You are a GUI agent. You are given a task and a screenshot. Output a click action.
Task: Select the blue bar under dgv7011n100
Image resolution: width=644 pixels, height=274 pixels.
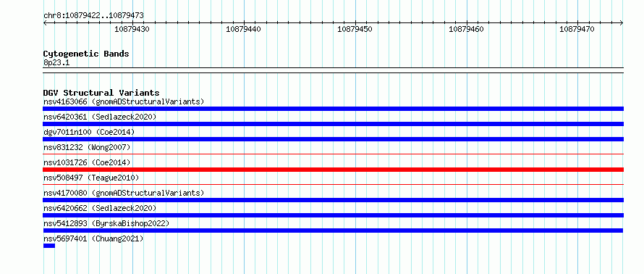click(x=333, y=139)
